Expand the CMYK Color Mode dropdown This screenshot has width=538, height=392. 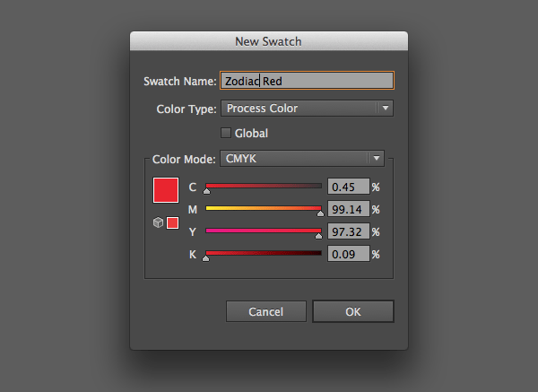click(377, 159)
